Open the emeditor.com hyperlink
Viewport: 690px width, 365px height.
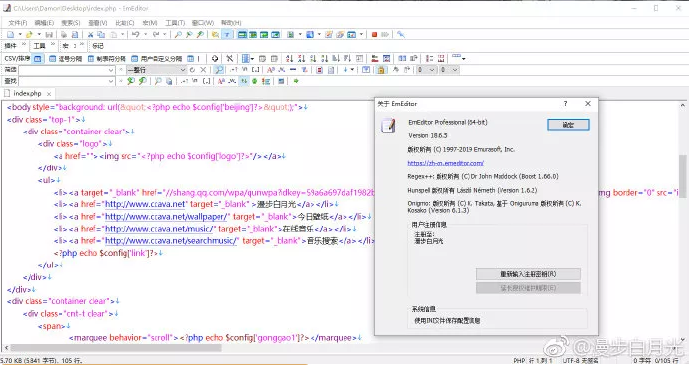(445, 163)
